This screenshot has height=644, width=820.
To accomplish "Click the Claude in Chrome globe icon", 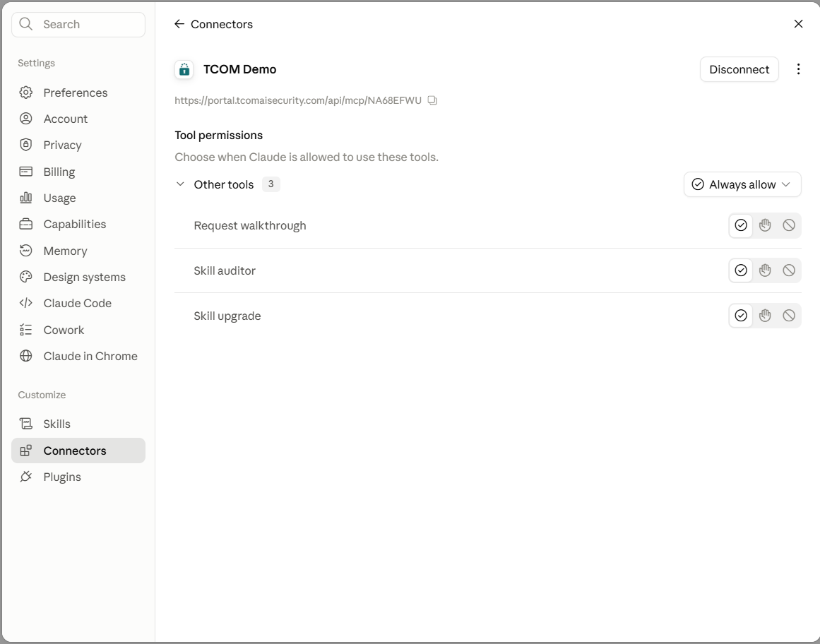I will [25, 356].
